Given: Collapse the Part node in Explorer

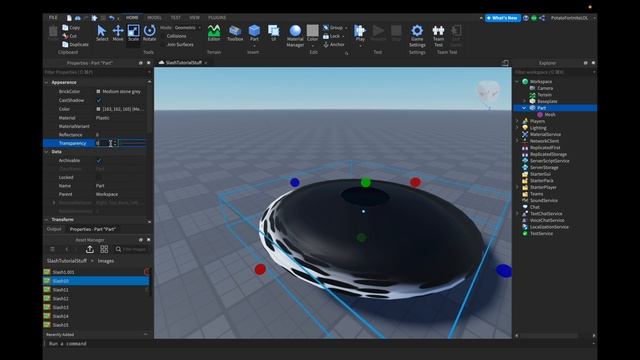Looking at the screenshot, I should point(524,108).
